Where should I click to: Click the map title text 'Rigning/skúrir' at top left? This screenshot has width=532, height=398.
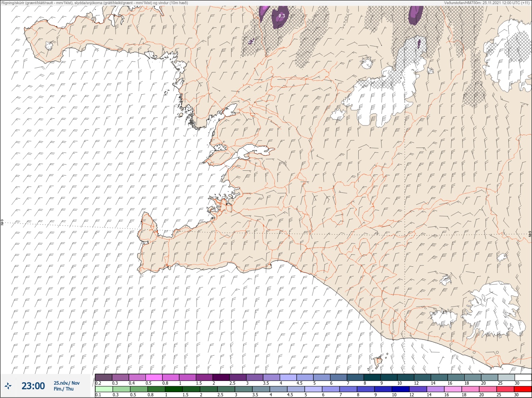[13, 3]
